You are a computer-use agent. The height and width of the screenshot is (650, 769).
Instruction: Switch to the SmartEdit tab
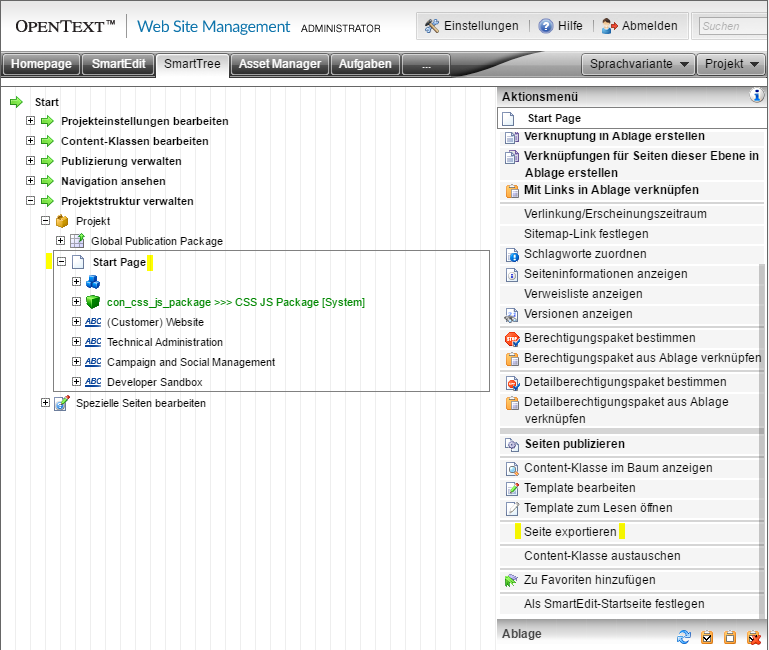point(118,64)
